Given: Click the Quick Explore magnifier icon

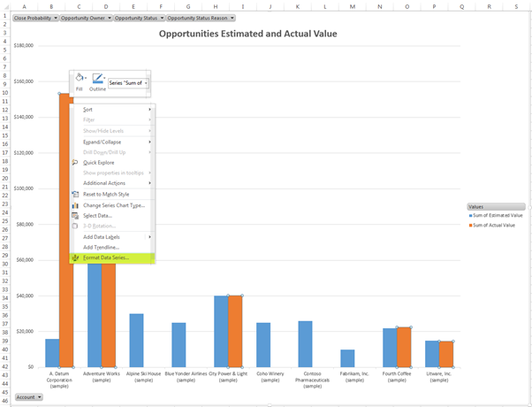Looking at the screenshot, I should tap(74, 163).
